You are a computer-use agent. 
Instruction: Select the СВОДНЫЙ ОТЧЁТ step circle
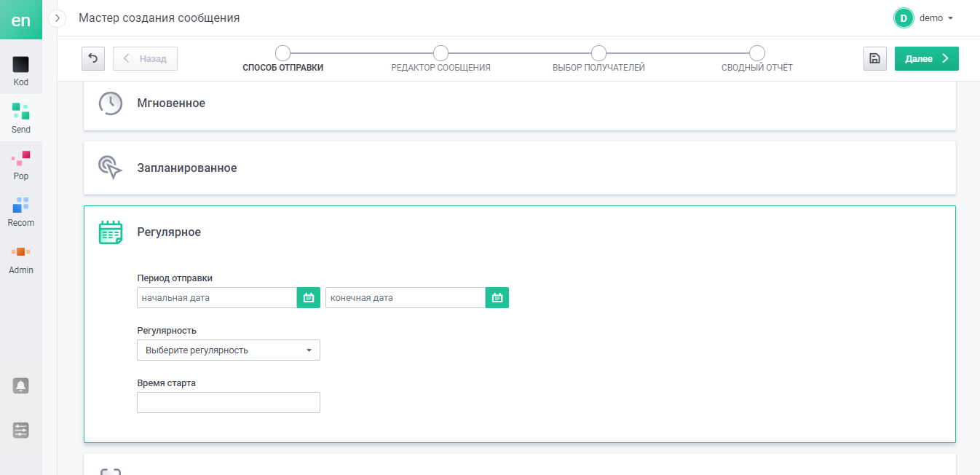click(x=757, y=53)
